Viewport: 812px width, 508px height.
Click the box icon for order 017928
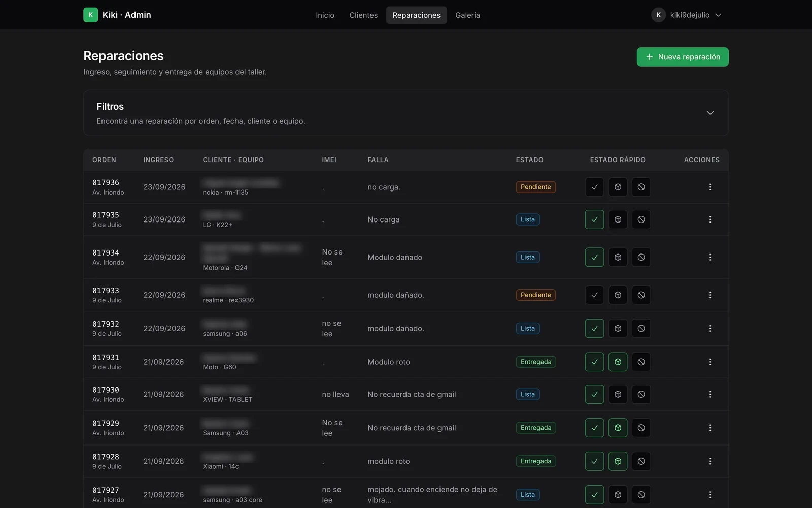pos(618,461)
